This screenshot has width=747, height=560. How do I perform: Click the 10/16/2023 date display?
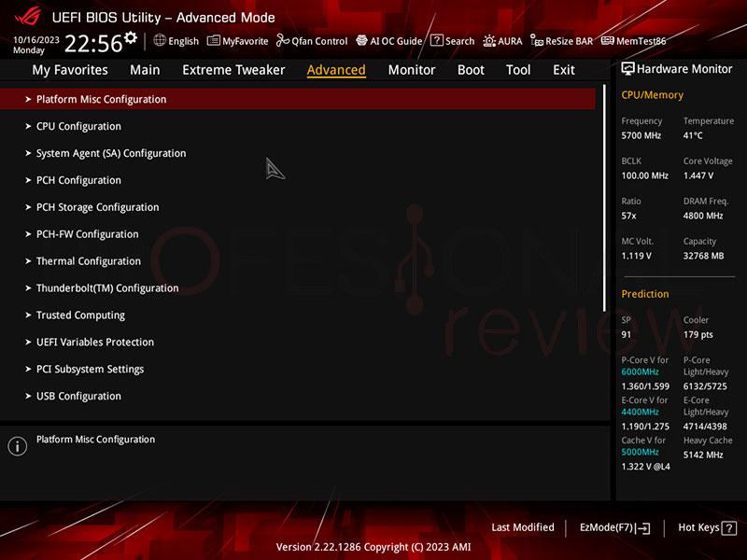[36, 40]
